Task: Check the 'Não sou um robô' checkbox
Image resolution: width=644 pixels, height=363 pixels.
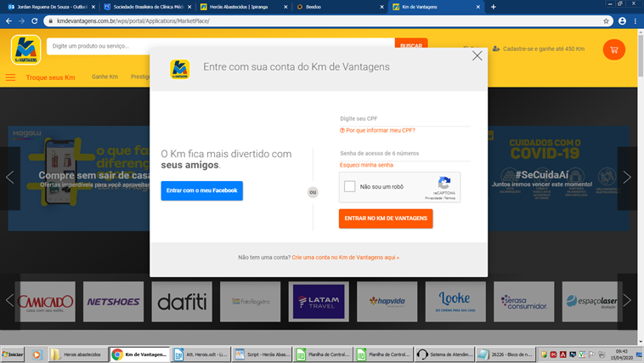Action: [x=349, y=186]
